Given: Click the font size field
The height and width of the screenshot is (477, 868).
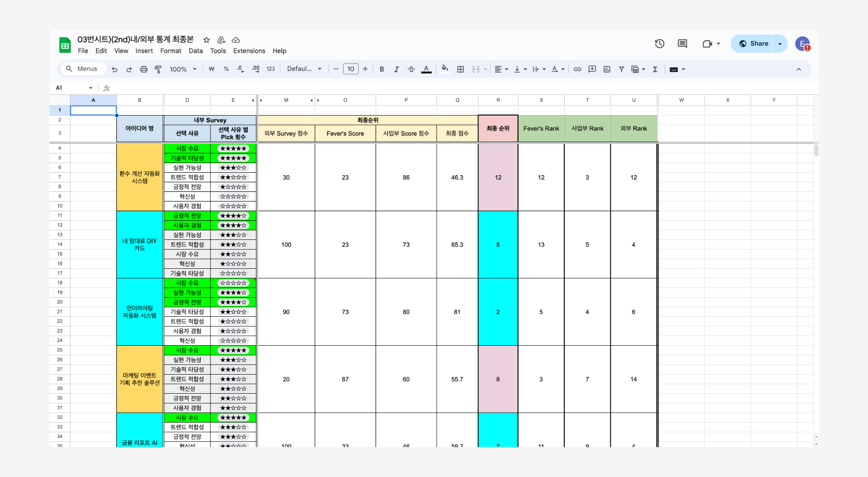Looking at the screenshot, I should [351, 69].
